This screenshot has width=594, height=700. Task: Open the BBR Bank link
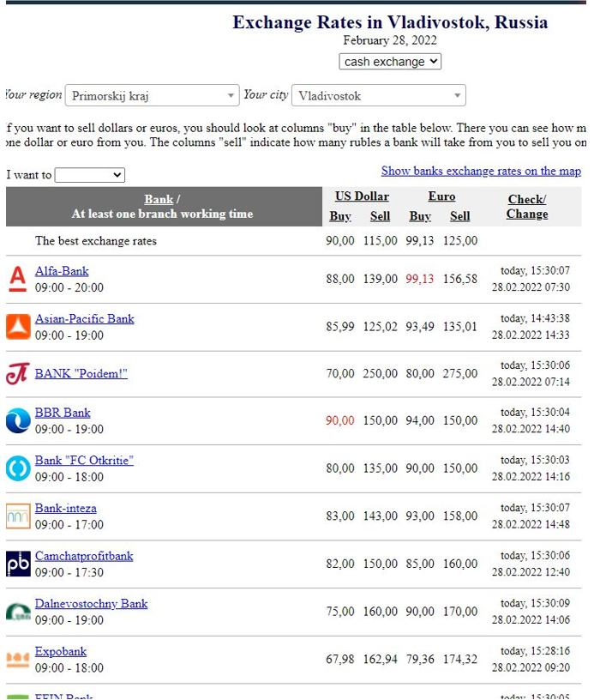coord(63,413)
